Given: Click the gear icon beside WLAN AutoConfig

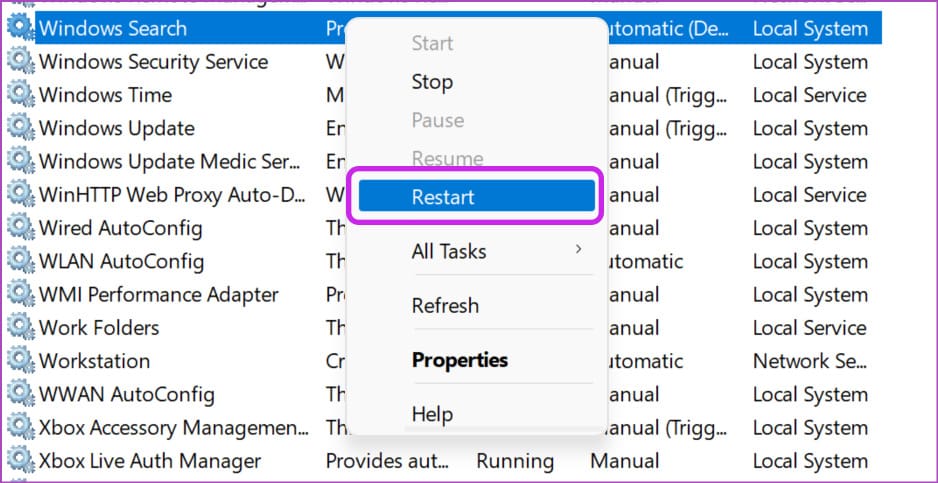Looking at the screenshot, I should tap(20, 262).
